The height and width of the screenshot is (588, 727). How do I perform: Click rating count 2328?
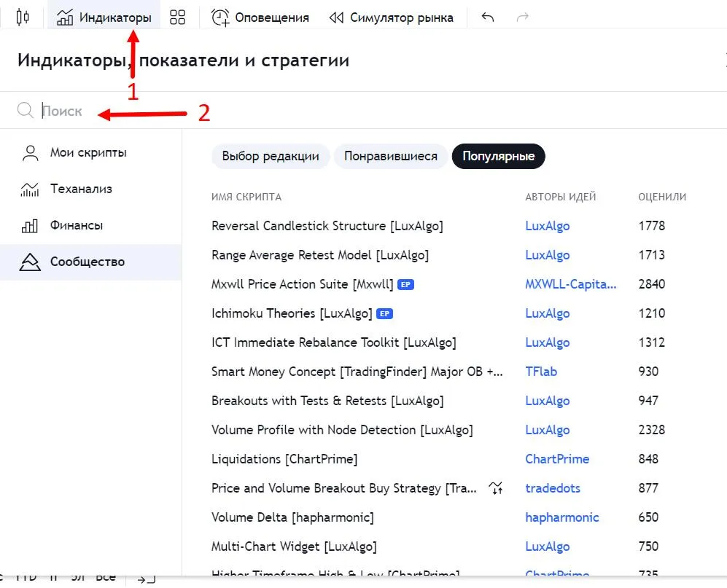click(x=652, y=430)
